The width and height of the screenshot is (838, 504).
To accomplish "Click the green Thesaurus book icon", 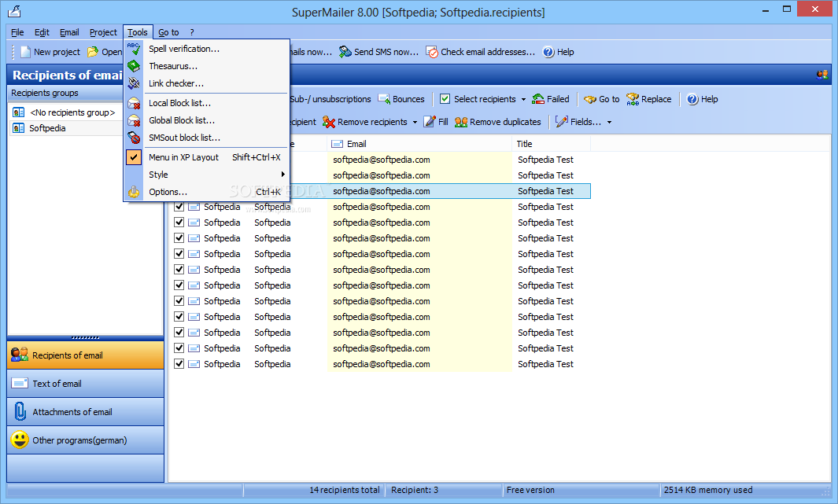I will pyautogui.click(x=134, y=66).
